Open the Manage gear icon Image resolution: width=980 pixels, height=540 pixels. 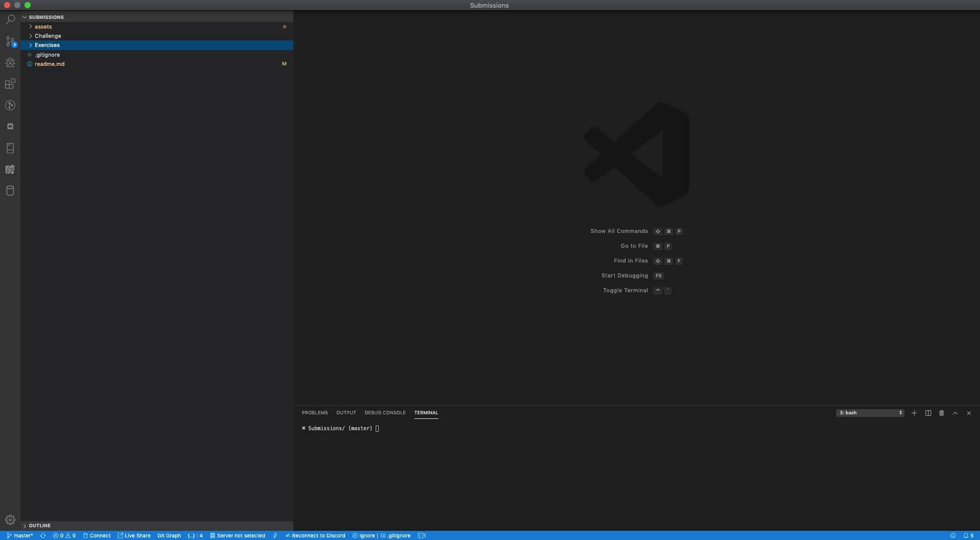[10, 520]
